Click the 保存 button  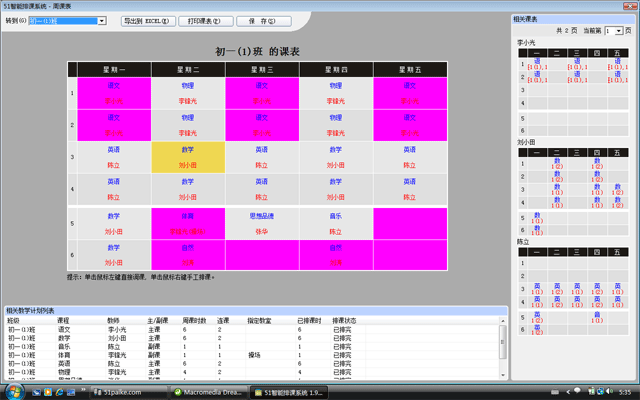point(264,21)
